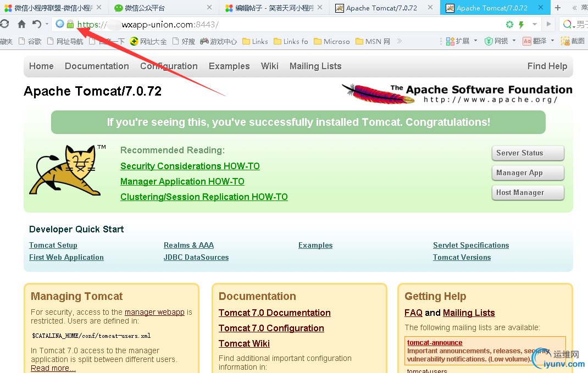Open the Tomcat 7.0 Configuration link
The image size is (588, 373).
coord(271,328)
